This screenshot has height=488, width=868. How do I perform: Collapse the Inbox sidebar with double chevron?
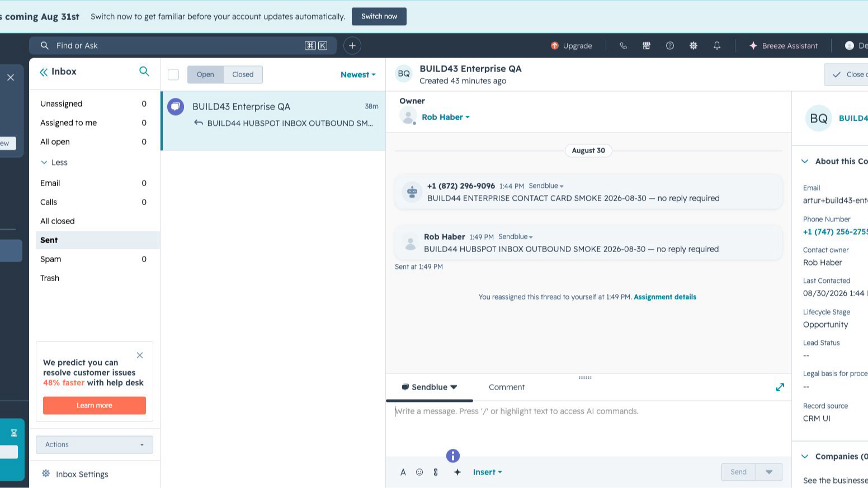coord(44,72)
